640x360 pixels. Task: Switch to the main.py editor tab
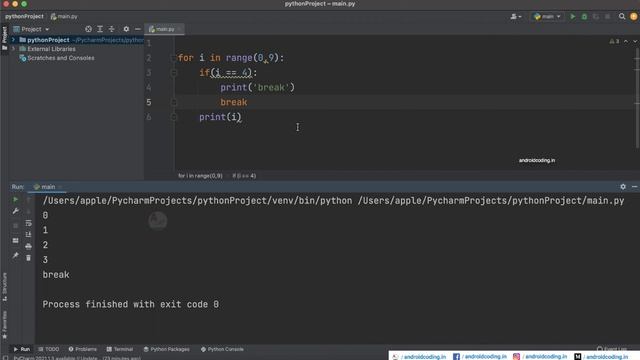[x=164, y=29]
